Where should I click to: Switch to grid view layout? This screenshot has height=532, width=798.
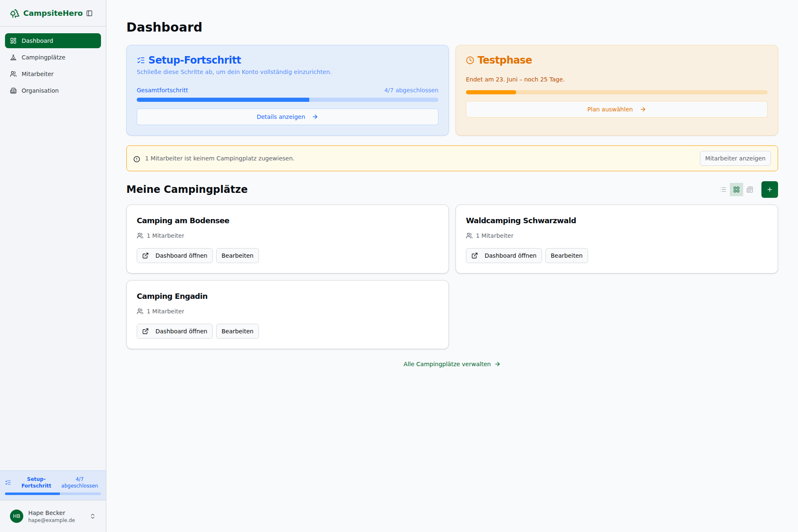736,190
